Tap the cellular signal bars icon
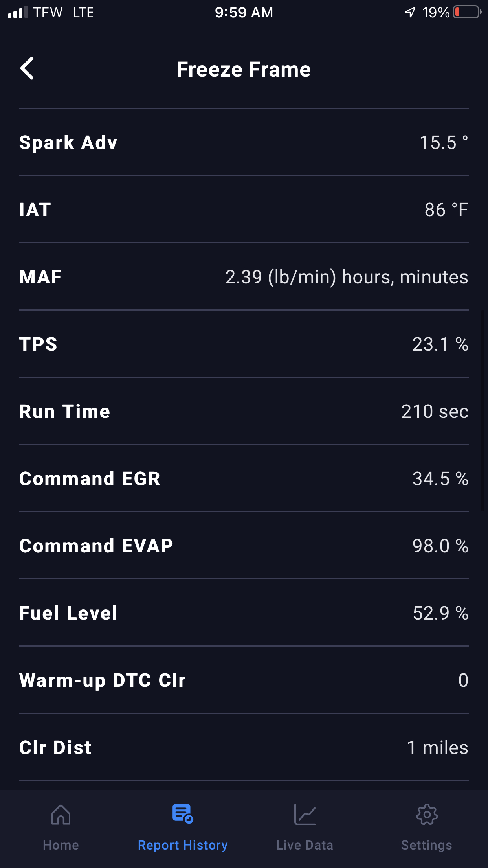This screenshot has width=488, height=868. click(18, 12)
